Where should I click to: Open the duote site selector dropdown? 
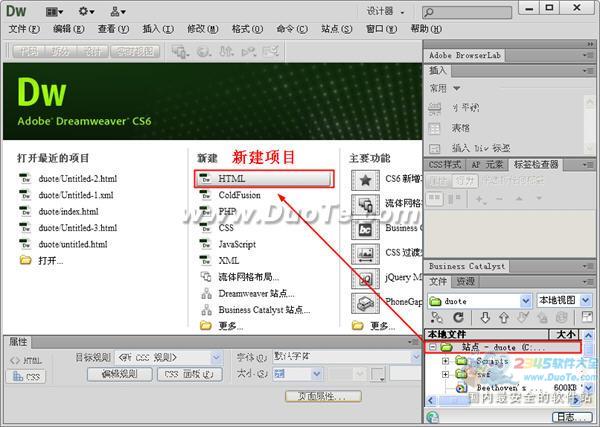526,300
